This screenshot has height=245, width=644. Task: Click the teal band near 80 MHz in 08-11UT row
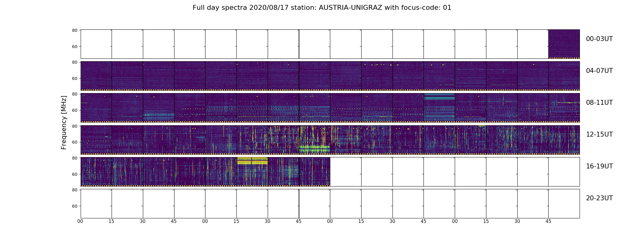click(x=439, y=96)
